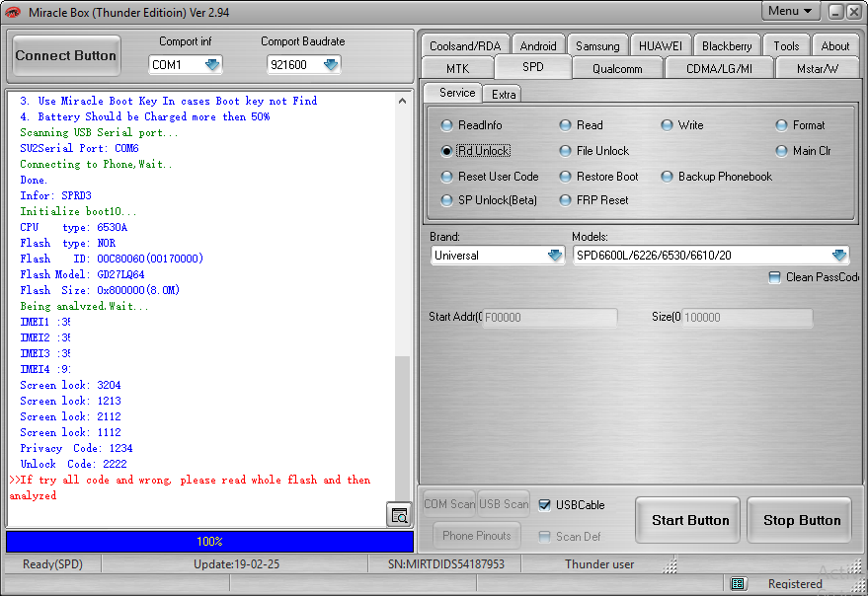Viewport: 868px width, 596px height.
Task: Select the FRP Reset radio option
Action: click(x=594, y=200)
